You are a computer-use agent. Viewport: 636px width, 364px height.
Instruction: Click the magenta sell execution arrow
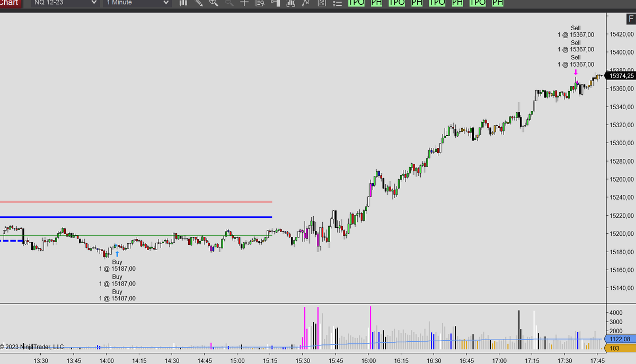(576, 73)
